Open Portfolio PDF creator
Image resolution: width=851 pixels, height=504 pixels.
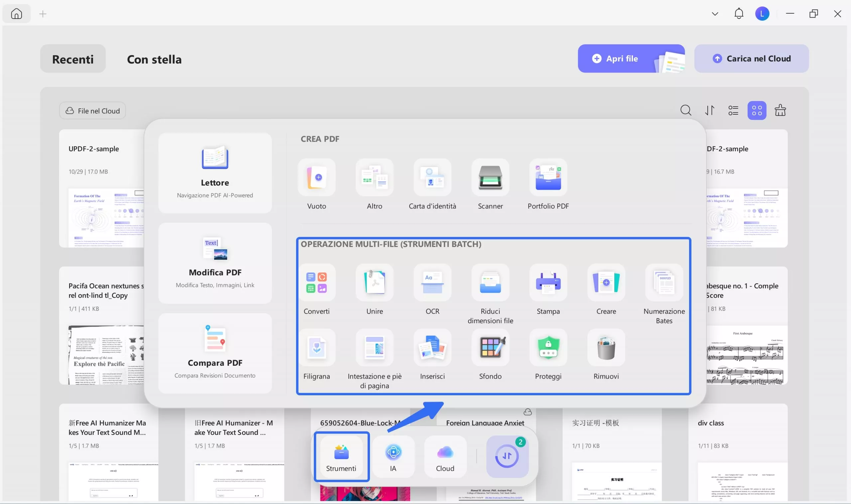(548, 178)
